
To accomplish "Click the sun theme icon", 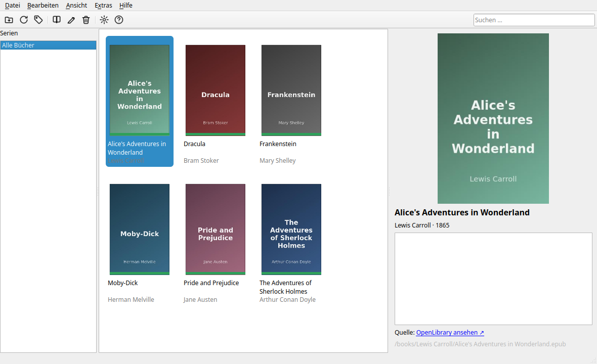I will point(104,20).
